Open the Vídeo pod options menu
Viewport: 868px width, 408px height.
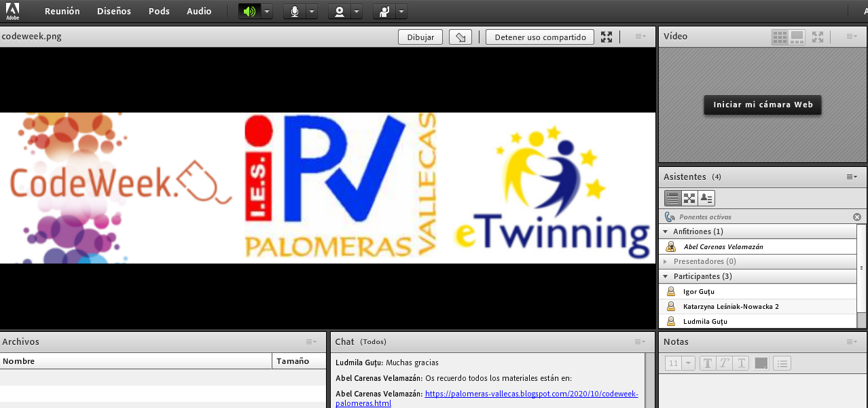pyautogui.click(x=851, y=37)
